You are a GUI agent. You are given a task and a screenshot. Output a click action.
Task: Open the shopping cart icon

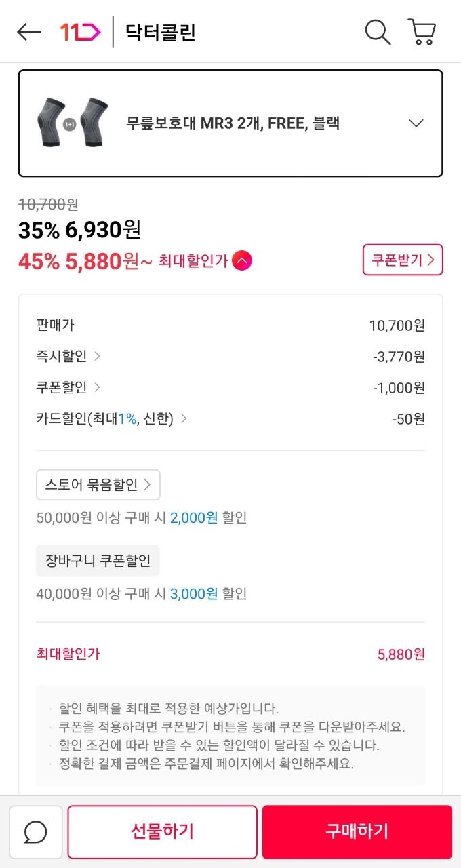[x=422, y=32]
